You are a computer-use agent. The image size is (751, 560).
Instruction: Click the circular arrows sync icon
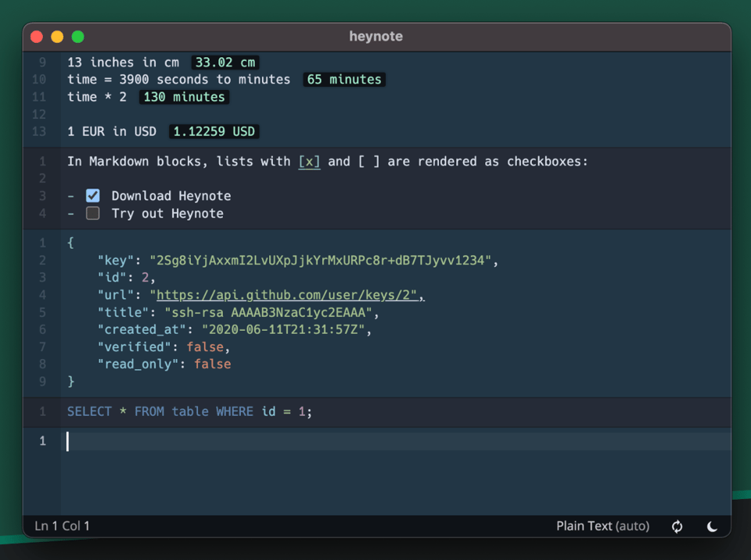pos(677,526)
